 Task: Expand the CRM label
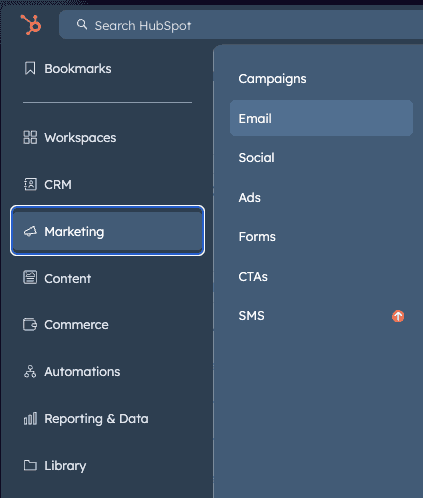point(58,185)
